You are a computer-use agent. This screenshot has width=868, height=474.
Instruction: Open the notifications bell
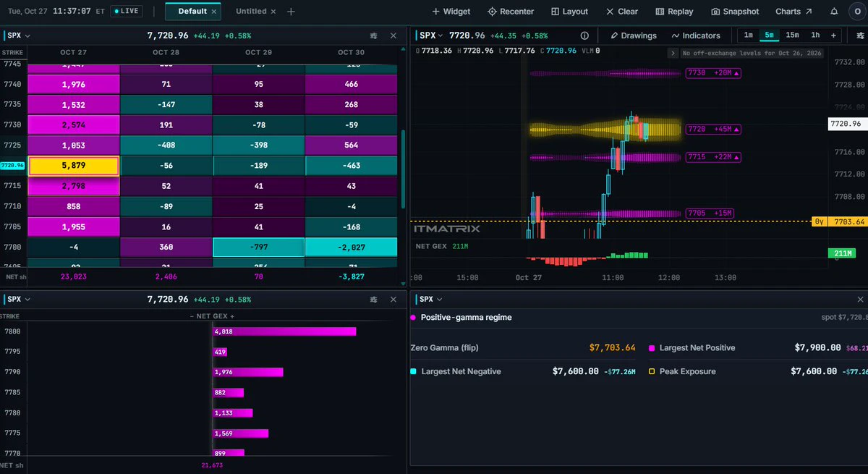(835, 12)
